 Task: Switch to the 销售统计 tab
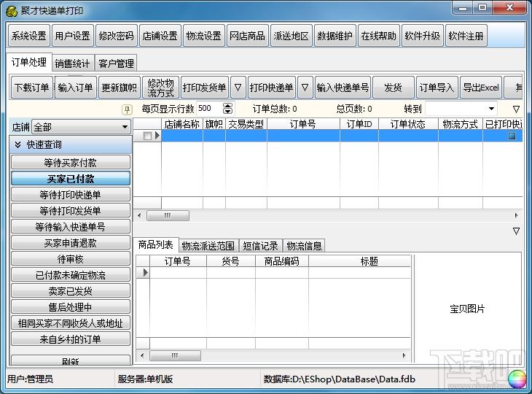click(x=72, y=63)
